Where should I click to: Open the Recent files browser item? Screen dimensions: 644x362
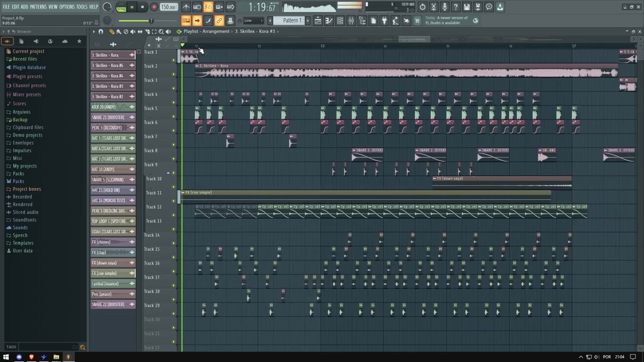(25, 59)
